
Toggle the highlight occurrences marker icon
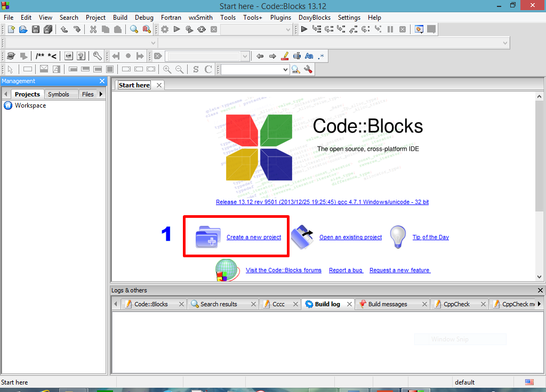pyautogui.click(x=285, y=56)
